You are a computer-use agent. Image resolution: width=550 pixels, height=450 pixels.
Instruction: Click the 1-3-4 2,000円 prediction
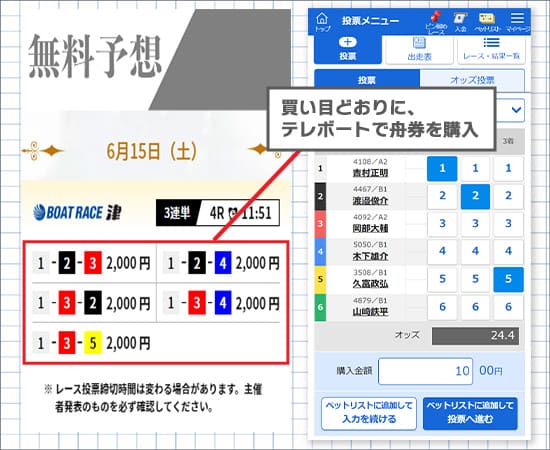pyautogui.click(x=221, y=303)
